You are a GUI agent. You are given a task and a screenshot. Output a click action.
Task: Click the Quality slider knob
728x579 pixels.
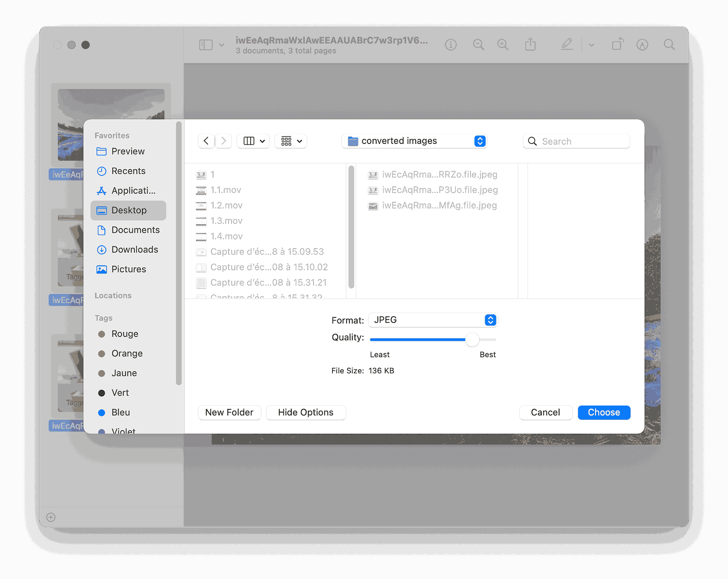click(472, 340)
